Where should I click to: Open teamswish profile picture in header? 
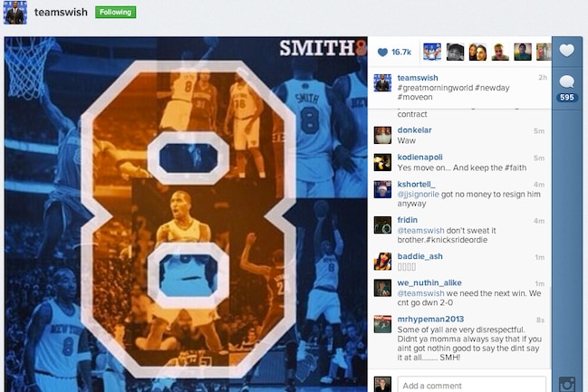tap(15, 13)
